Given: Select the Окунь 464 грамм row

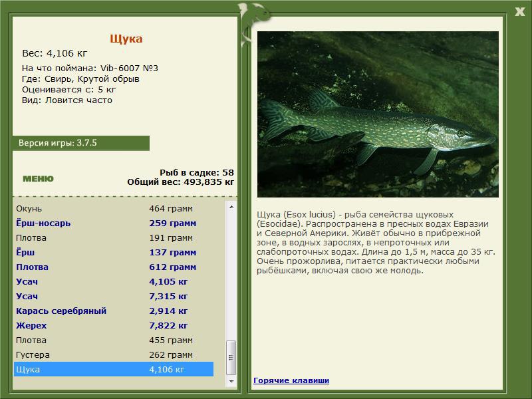Looking at the screenshot, I should click(114, 208).
